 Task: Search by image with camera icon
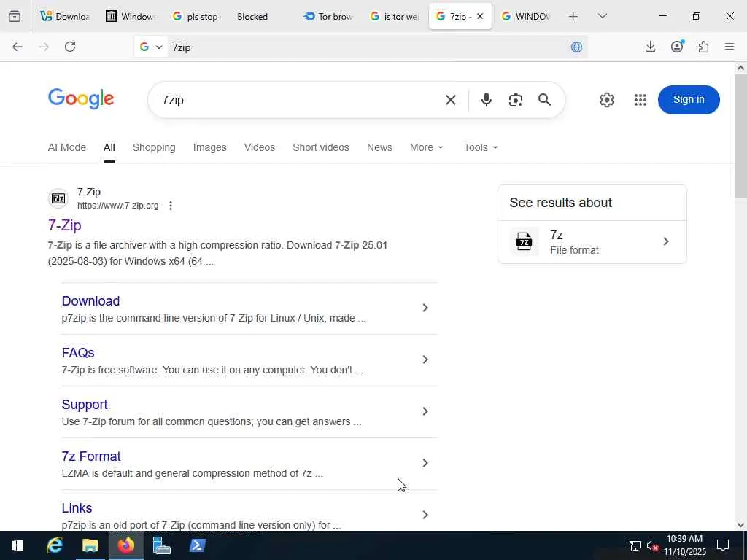[516, 100]
